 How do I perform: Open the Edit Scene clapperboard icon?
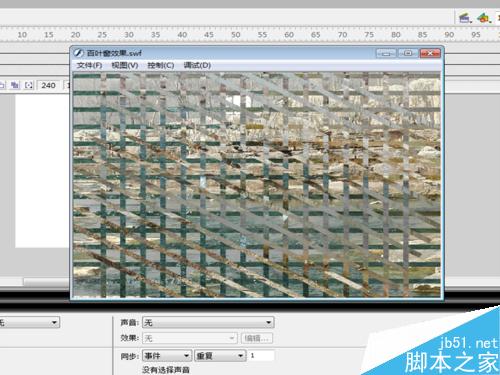[464, 18]
